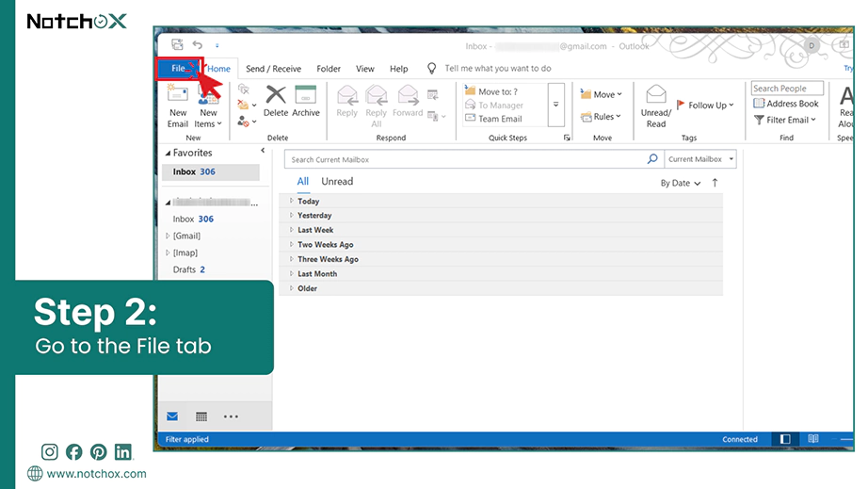Expand the Last Month message group
868x489 pixels.
click(x=292, y=273)
